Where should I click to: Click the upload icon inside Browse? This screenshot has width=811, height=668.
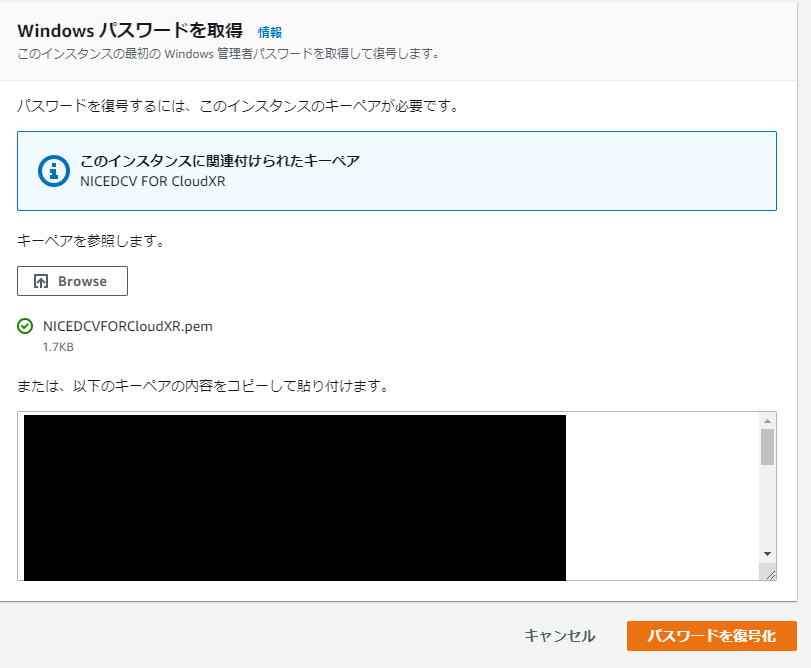(41, 281)
